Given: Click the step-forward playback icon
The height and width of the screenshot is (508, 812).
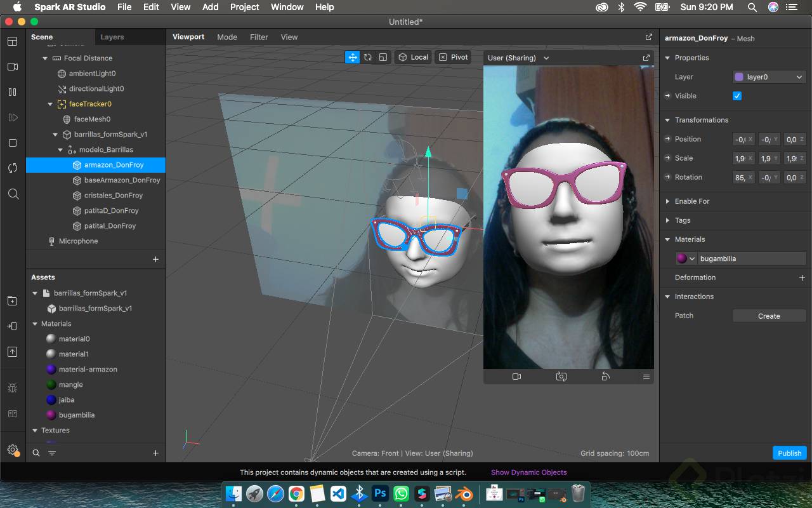Looking at the screenshot, I should point(13,117).
